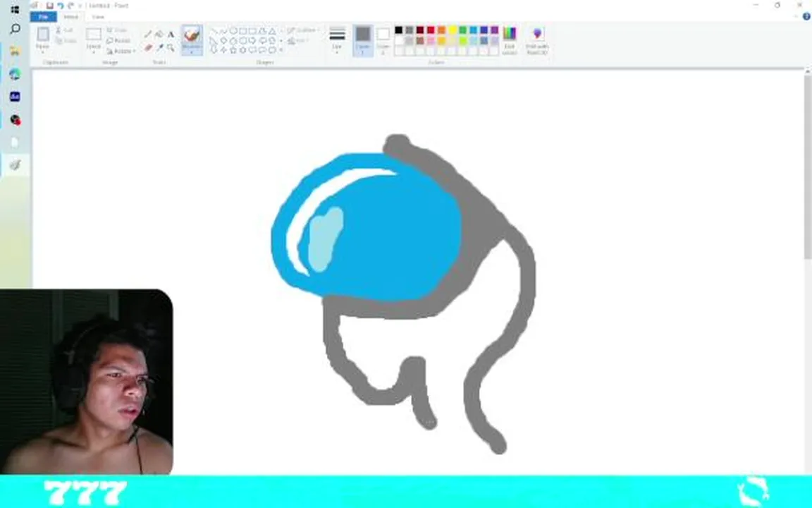
Task: Pick the yellow color swatch
Action: 452,30
